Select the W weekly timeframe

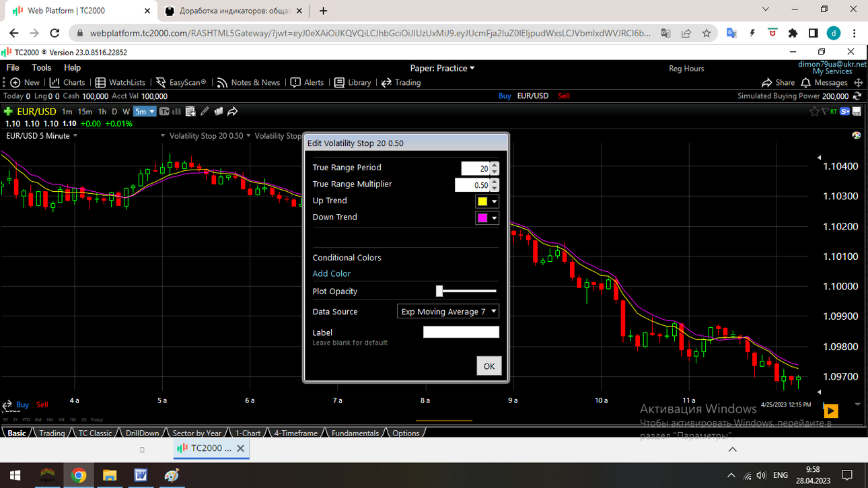[x=126, y=111]
